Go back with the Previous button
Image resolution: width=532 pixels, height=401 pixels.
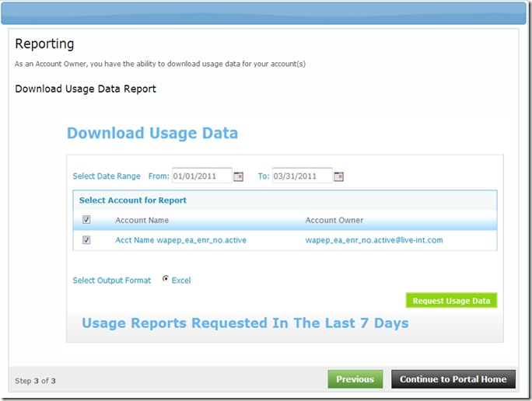355,379
